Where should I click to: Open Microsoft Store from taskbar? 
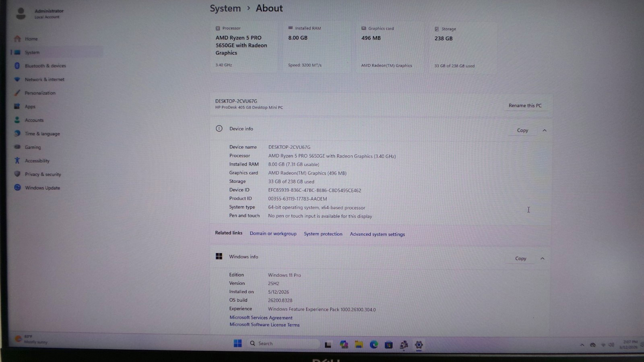388,345
